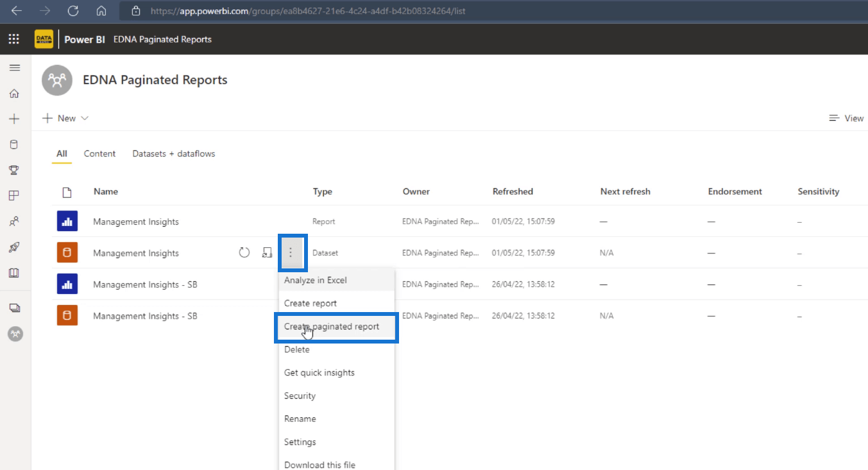Image resolution: width=868 pixels, height=470 pixels.
Task: Open the Datasets cylinder icon in sidebar
Action: click(x=15, y=144)
